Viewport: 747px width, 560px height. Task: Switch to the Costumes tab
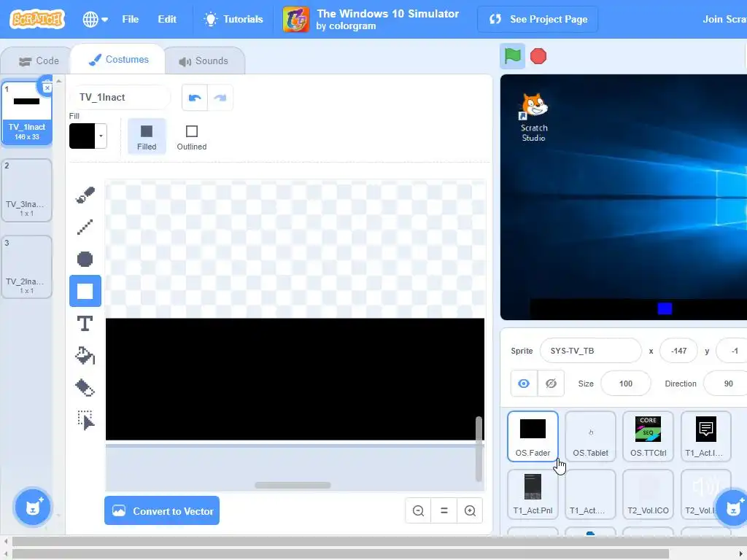point(118,60)
